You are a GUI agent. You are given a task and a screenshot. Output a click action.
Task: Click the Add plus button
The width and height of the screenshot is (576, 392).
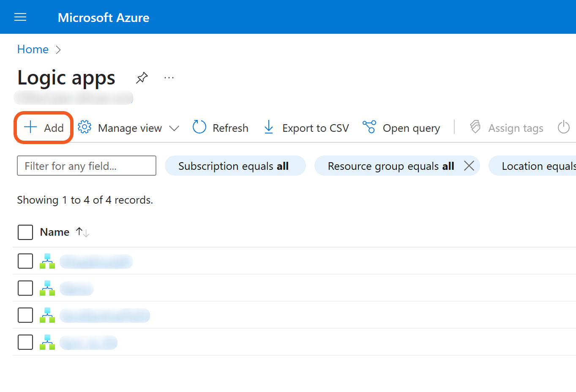coord(44,128)
